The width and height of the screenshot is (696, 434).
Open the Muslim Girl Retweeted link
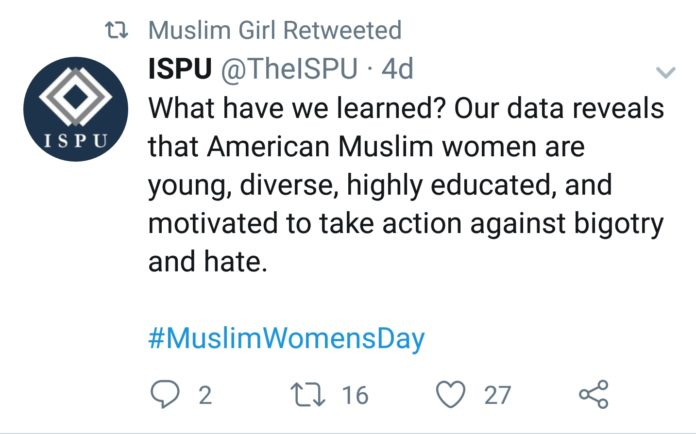point(275,30)
